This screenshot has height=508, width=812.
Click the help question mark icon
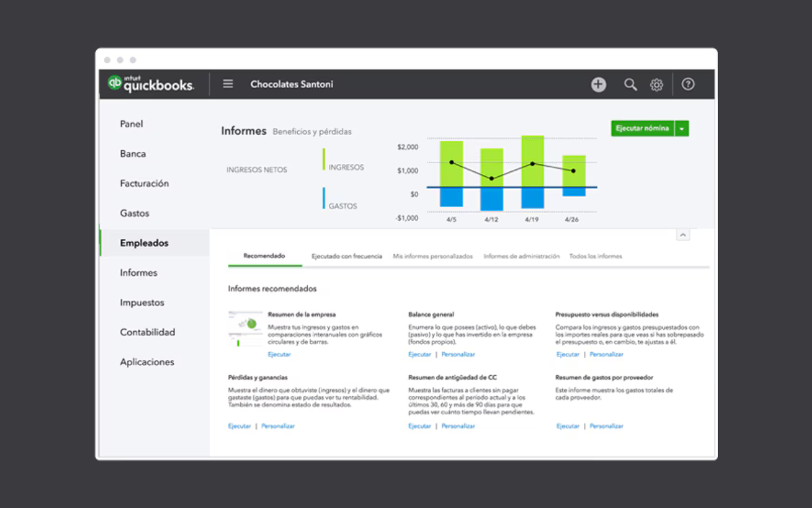click(687, 84)
